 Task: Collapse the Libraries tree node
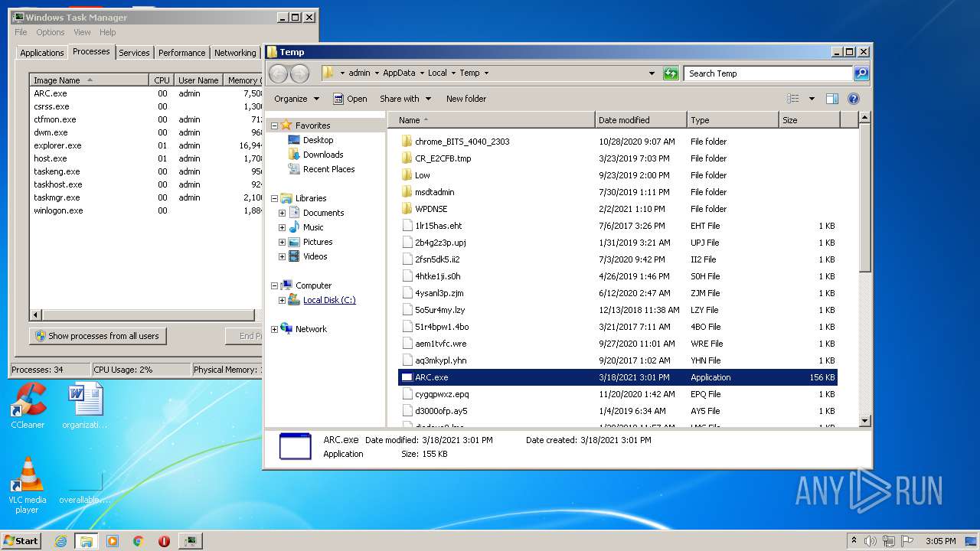coord(274,198)
